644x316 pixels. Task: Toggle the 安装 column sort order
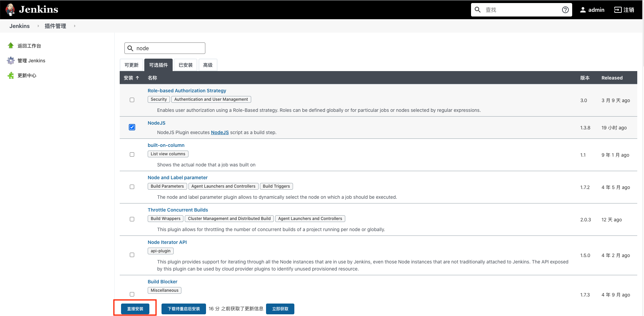click(x=131, y=77)
